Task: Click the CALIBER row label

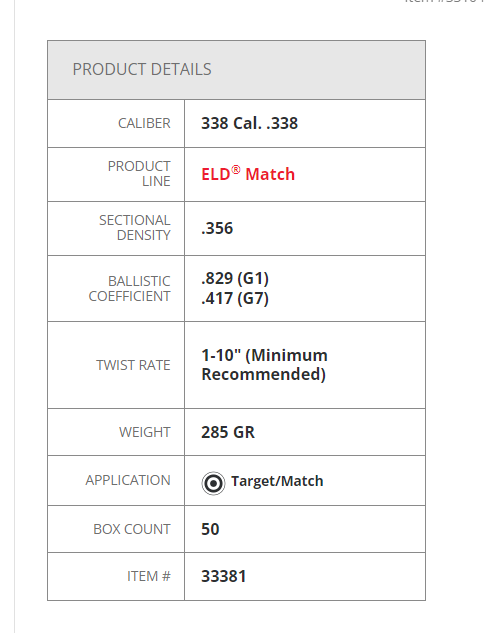Action: tap(144, 123)
